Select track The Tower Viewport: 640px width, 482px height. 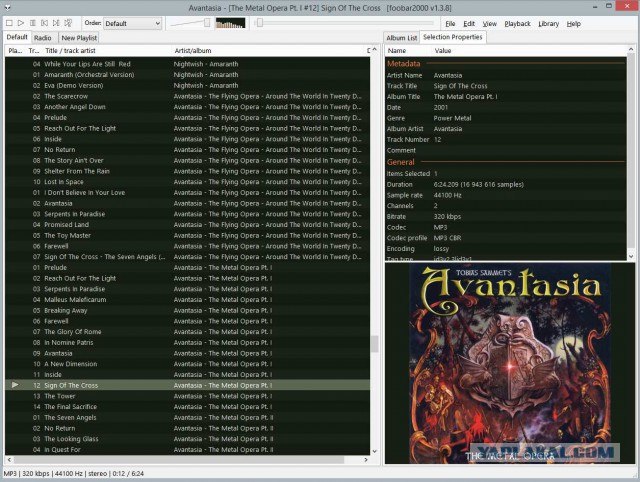(x=187, y=396)
